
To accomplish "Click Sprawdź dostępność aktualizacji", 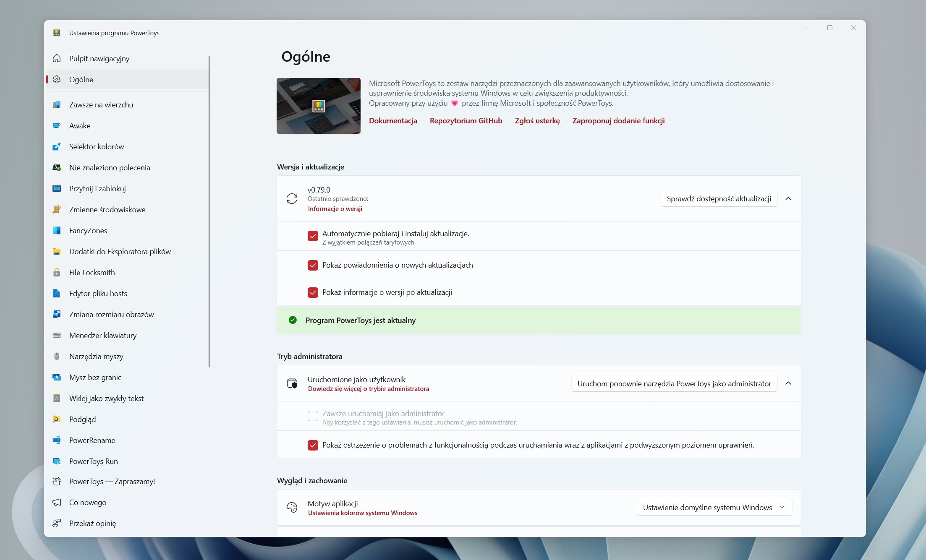I will click(719, 198).
